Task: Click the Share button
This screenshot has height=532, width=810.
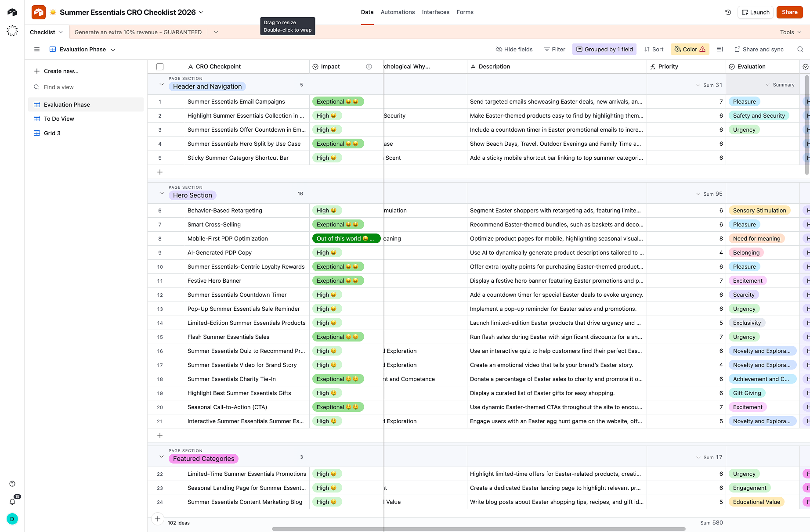Action: tap(789, 12)
